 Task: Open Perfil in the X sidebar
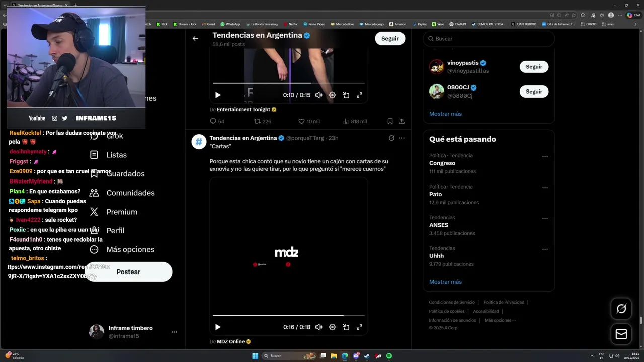107,230
